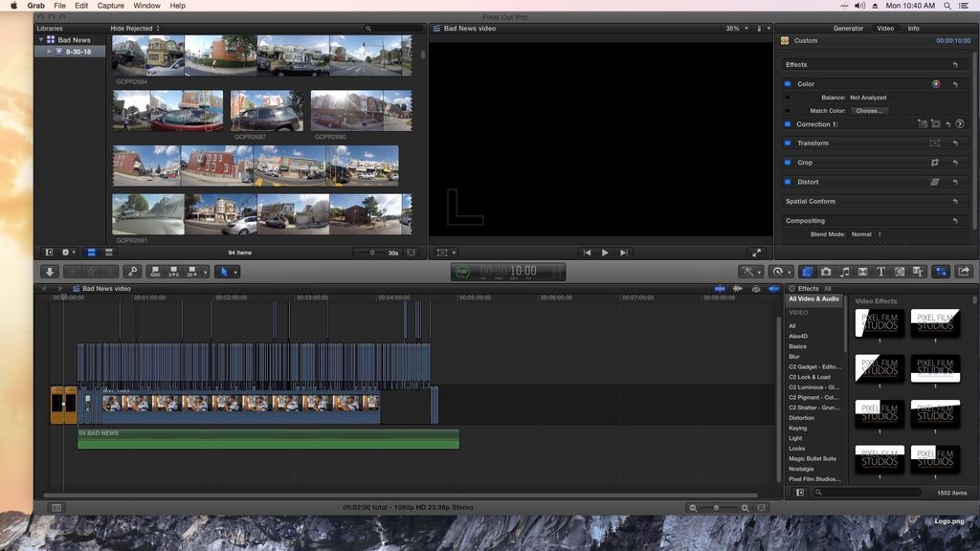980x551 pixels.
Task: Reset the Transform parameters arrow
Action: click(955, 143)
